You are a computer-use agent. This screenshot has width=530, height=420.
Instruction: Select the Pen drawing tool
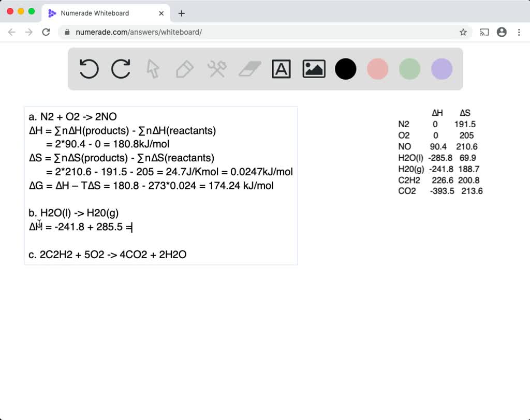click(x=184, y=68)
